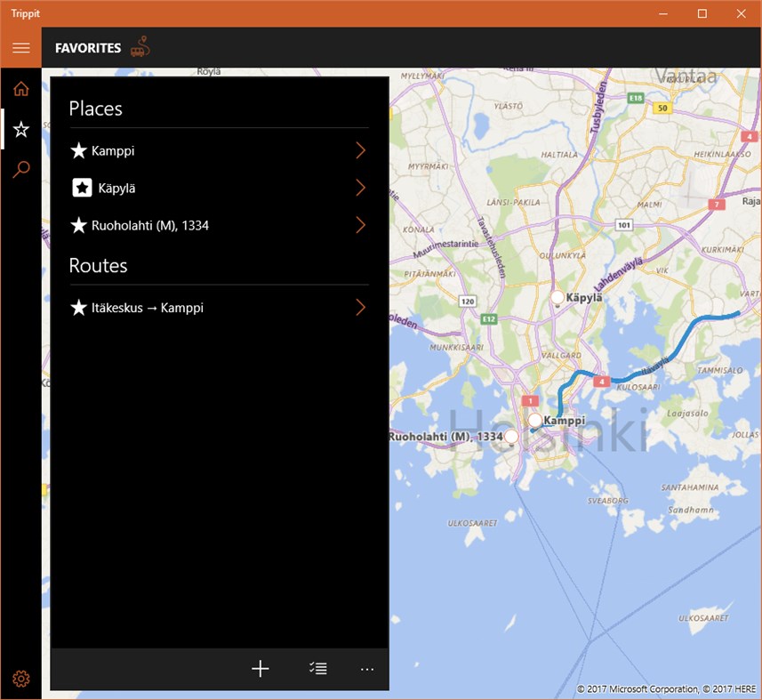Image resolution: width=762 pixels, height=700 pixels.
Task: Go to the Home screen icon
Action: pyautogui.click(x=20, y=88)
